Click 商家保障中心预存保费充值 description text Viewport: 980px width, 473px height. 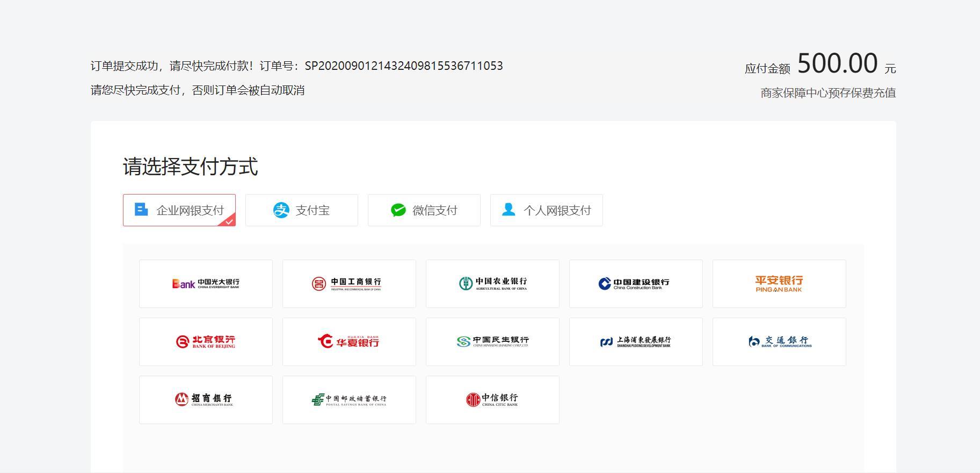(x=828, y=93)
